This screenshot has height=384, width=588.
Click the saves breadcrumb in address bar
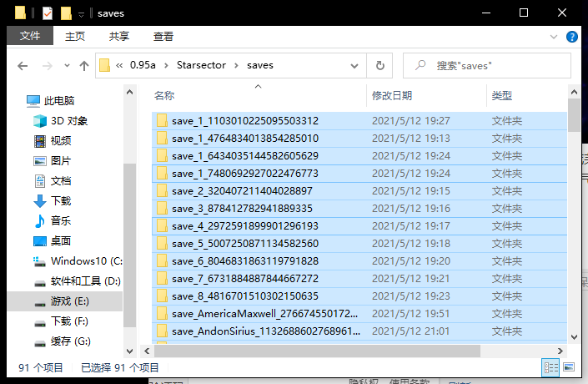tap(260, 65)
